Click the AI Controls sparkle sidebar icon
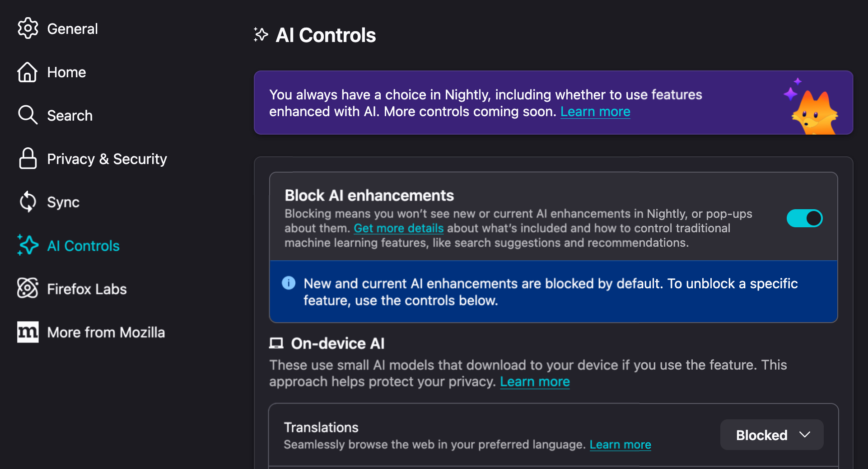The width and height of the screenshot is (868, 469). (x=28, y=245)
